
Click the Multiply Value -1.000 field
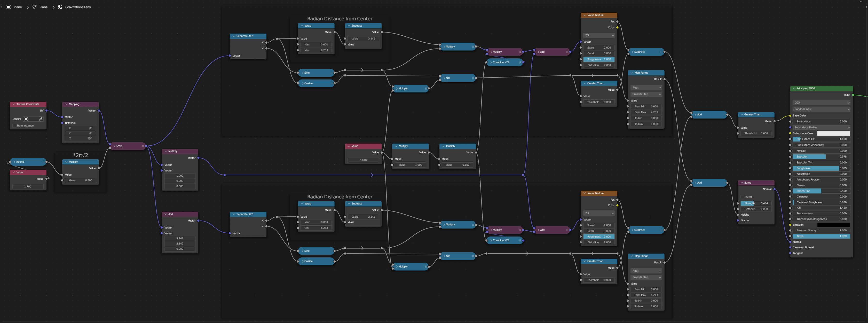tap(410, 165)
